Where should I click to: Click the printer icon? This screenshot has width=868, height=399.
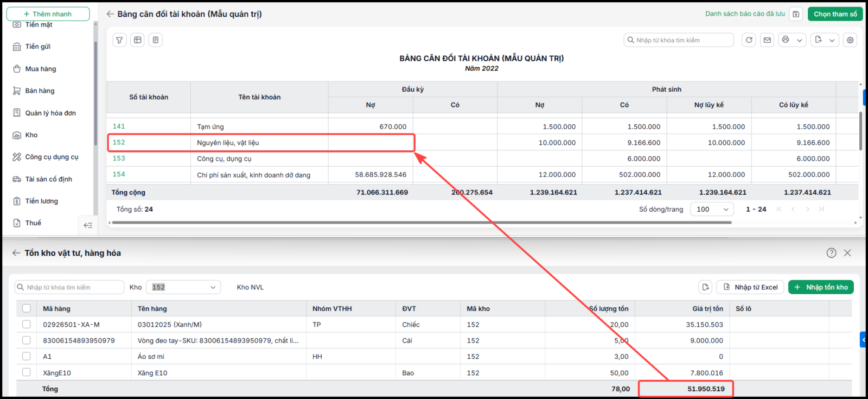786,40
